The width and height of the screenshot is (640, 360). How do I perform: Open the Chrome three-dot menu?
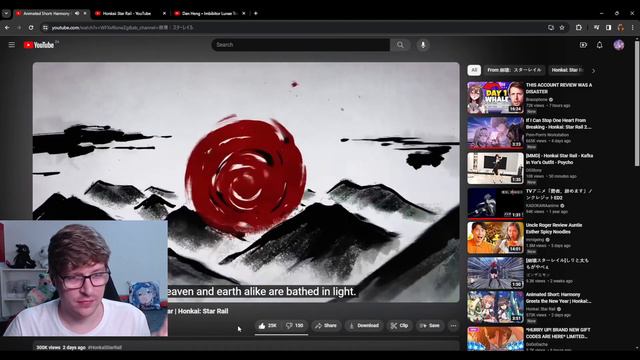point(633,27)
